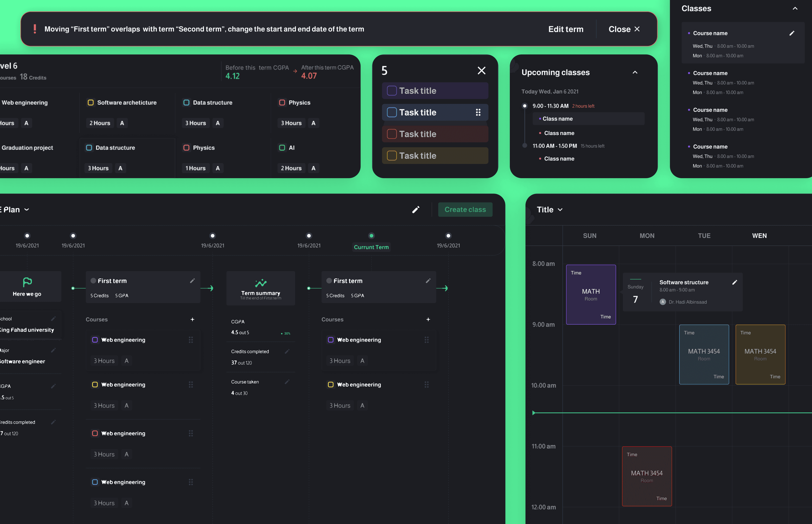Edit the First term right of Term summary
Viewport: 812px width, 524px height.
point(428,281)
